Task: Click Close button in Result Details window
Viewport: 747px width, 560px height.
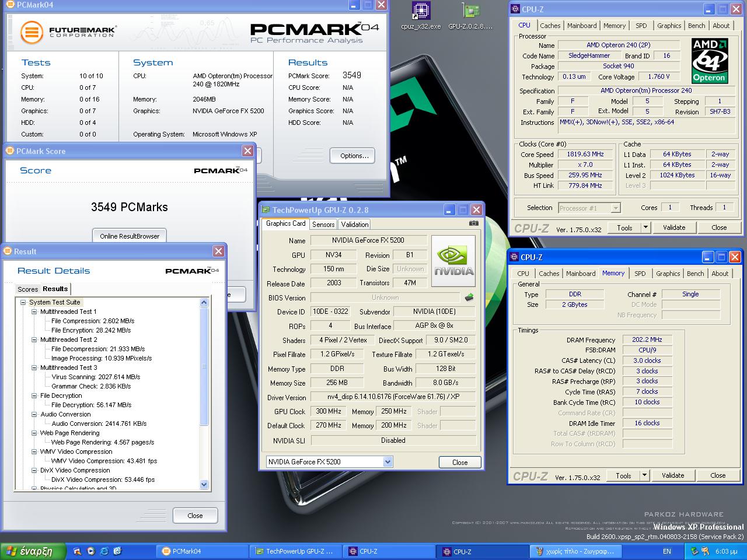Action: click(x=195, y=516)
